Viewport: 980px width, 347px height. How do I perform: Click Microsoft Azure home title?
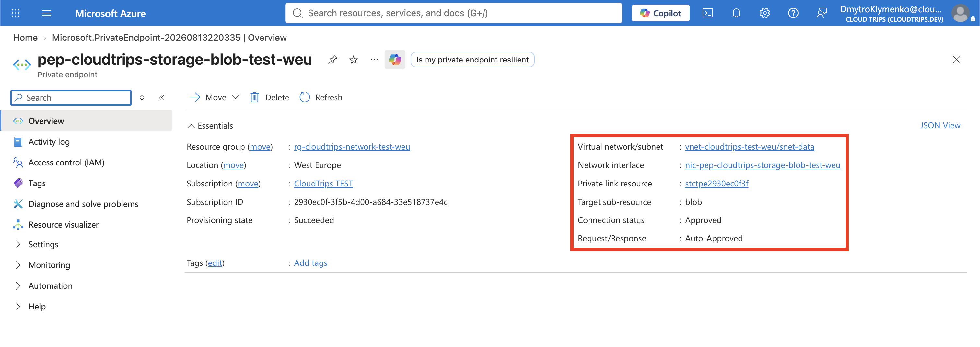click(x=110, y=13)
